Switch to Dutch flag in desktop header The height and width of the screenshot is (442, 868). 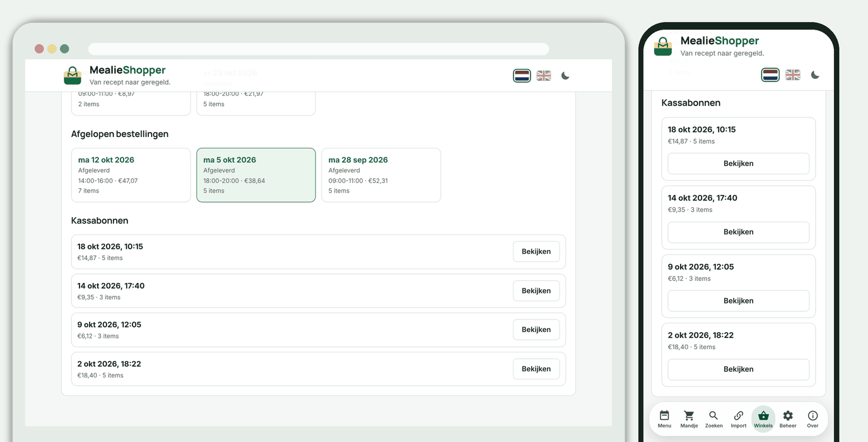click(x=522, y=76)
